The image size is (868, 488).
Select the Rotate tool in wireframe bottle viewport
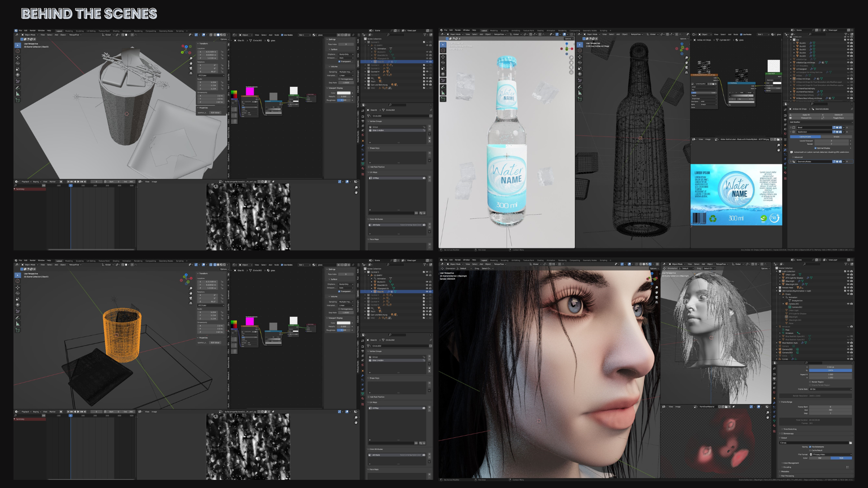pyautogui.click(x=580, y=62)
